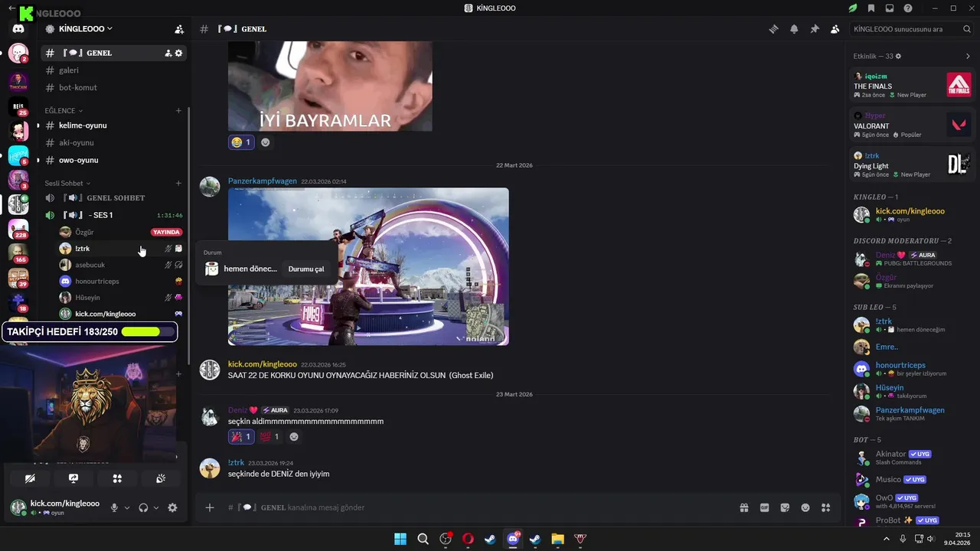This screenshot has height=551, width=980.
Task: Select Emre.. in member list
Action: pyautogui.click(x=913, y=347)
